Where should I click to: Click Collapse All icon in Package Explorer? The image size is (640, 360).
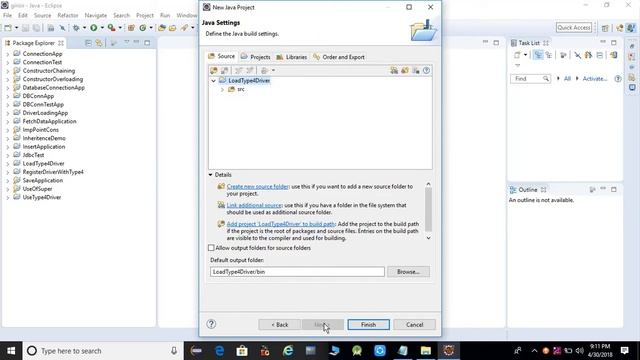tap(88, 43)
